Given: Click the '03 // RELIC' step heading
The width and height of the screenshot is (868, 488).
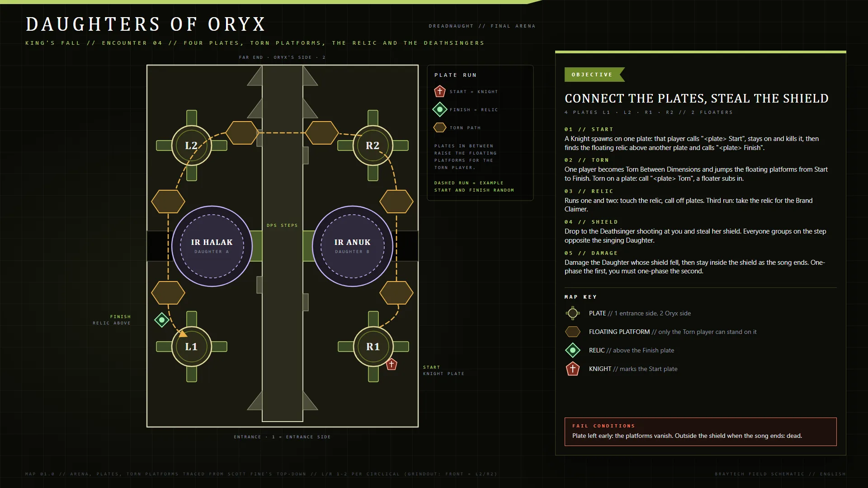Looking at the screenshot, I should [x=589, y=191].
